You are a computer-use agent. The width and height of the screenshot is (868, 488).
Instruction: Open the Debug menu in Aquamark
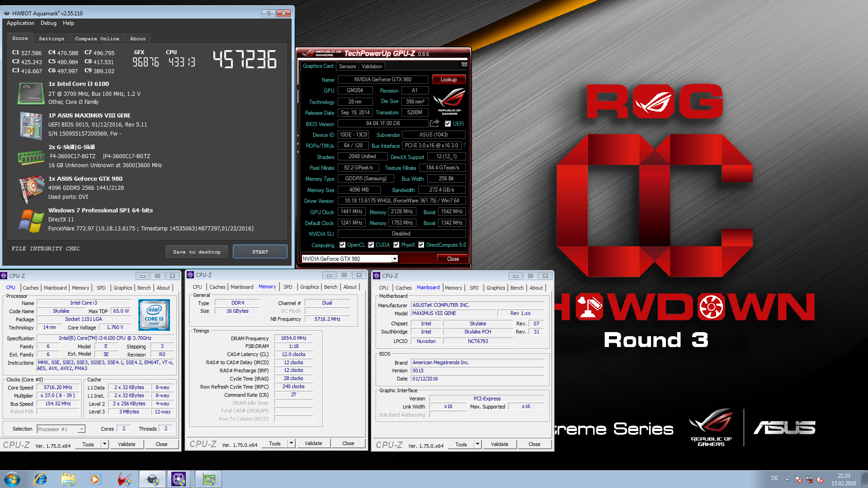click(48, 23)
